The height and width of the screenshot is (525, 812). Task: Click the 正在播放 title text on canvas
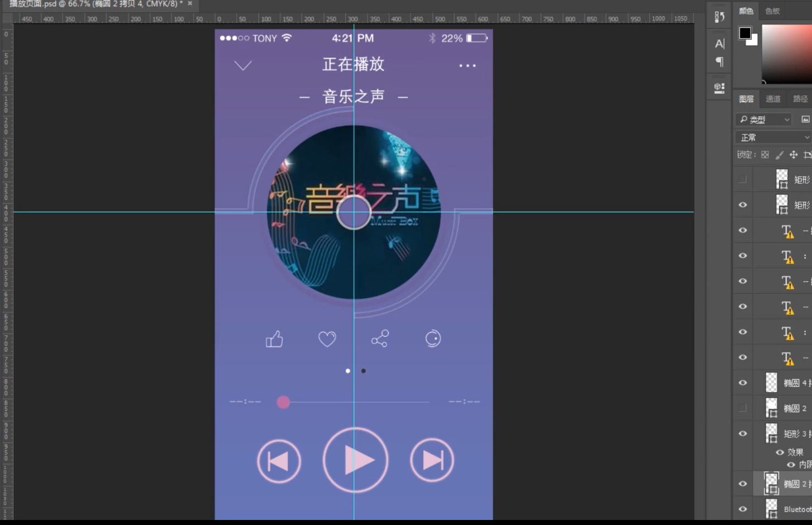pyautogui.click(x=354, y=64)
